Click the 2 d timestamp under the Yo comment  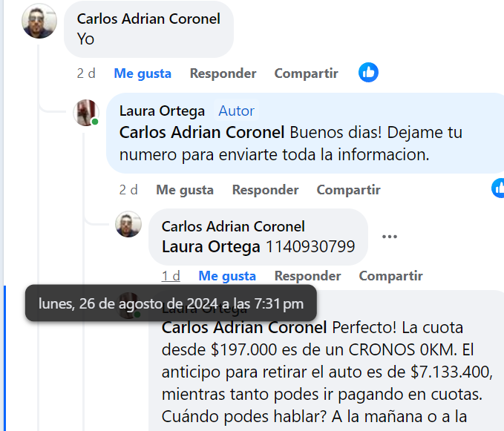86,73
